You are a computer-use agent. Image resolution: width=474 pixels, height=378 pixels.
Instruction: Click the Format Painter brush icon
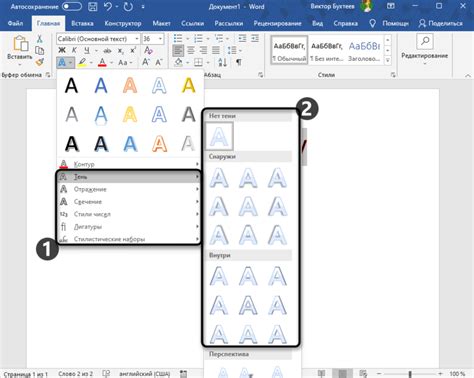pyautogui.click(x=39, y=62)
